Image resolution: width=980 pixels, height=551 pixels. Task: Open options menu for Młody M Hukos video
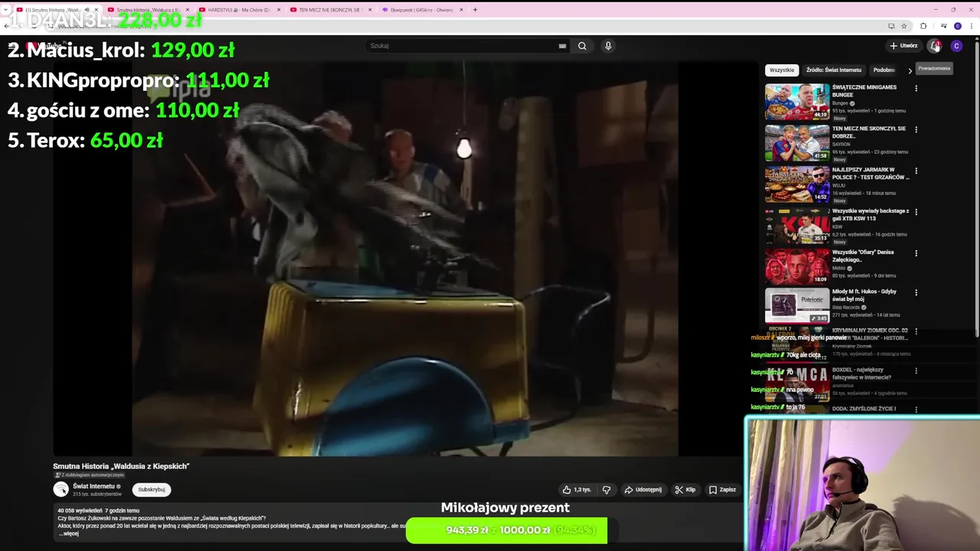[x=916, y=292]
